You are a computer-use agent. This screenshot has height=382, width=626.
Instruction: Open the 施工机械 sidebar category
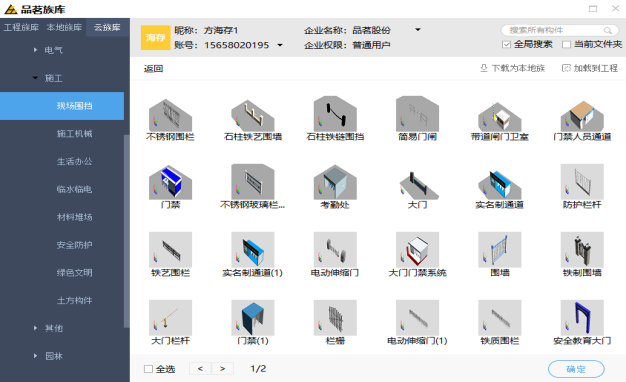click(74, 134)
